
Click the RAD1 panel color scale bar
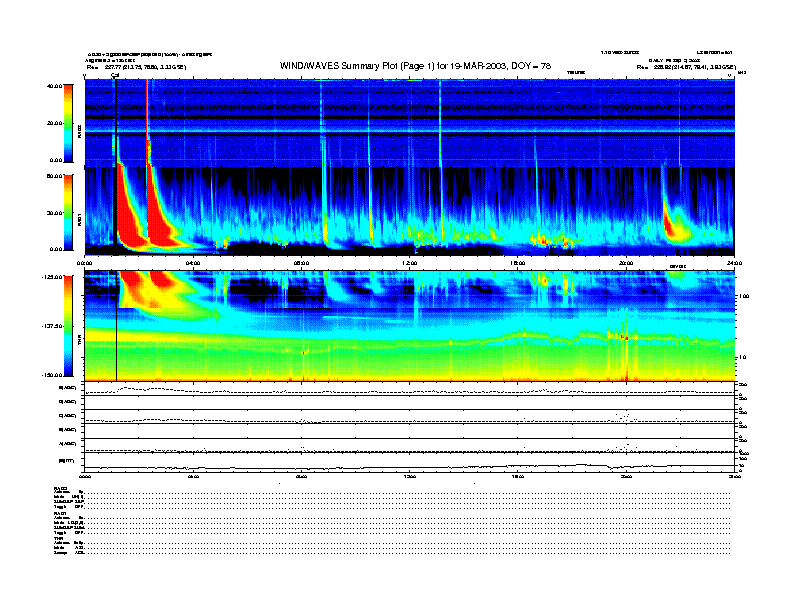tap(68, 213)
